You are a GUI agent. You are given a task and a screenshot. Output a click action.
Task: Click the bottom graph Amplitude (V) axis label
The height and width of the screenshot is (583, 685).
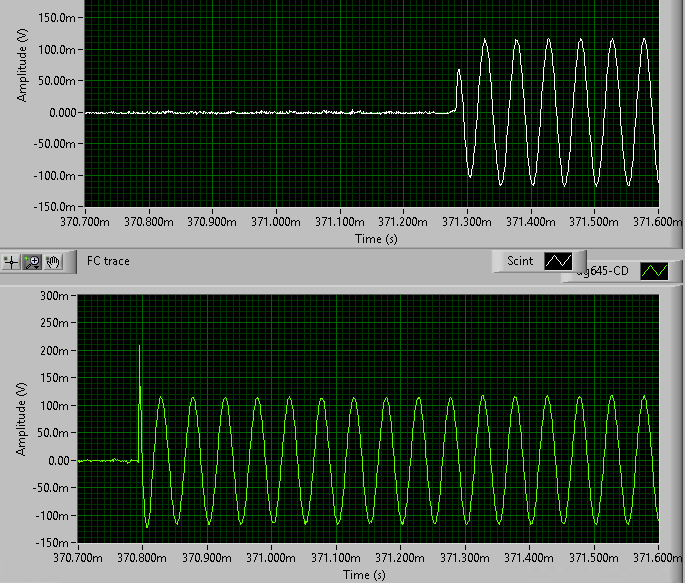pos(21,419)
